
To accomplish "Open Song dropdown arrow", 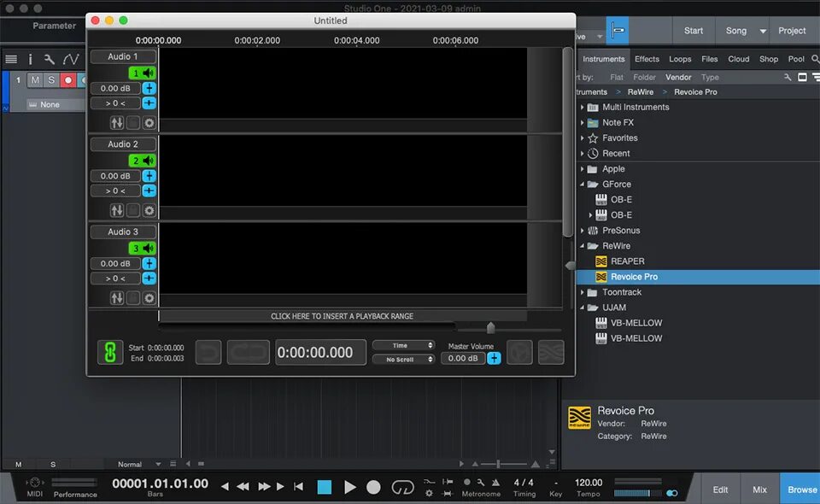I will click(x=763, y=32).
